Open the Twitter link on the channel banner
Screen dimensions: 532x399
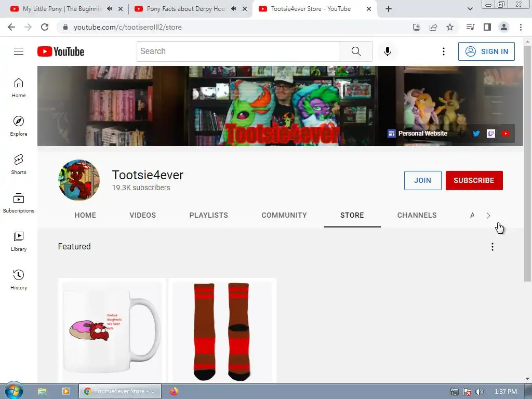(476, 134)
